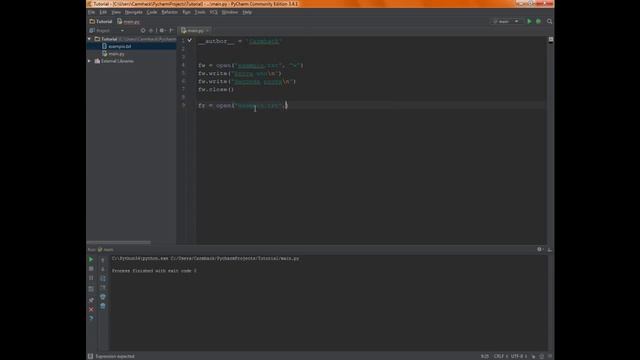Screen dimensions: 640x360
Task: Click main.py breadcrumb in navigation bar
Action: tap(128, 21)
